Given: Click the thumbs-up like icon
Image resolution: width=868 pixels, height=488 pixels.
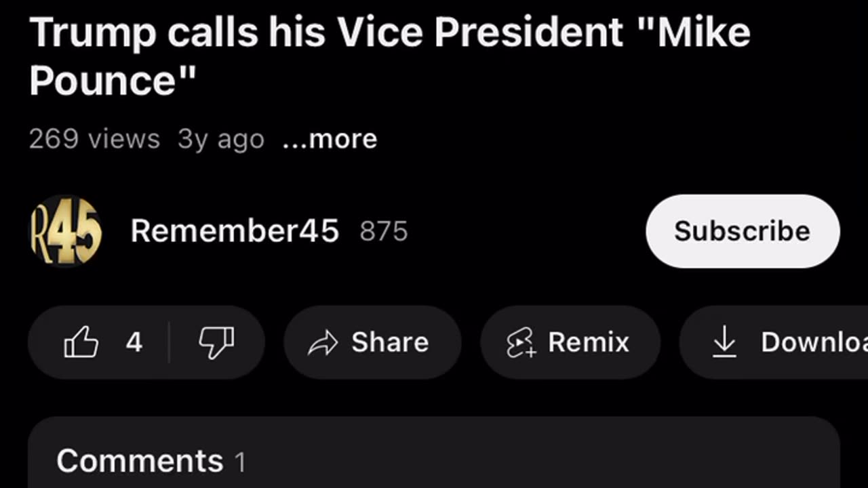Looking at the screenshot, I should click(81, 342).
